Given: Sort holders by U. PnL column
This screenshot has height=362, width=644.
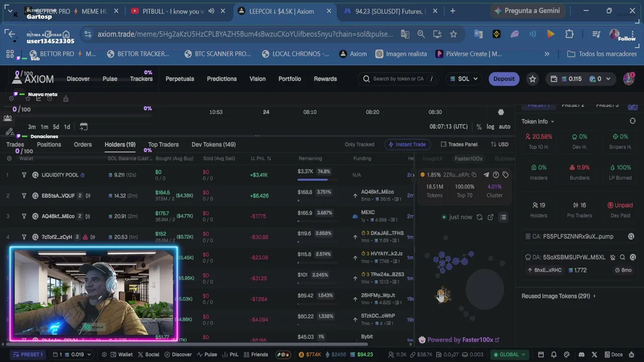Looking at the screenshot, I should click(x=261, y=158).
